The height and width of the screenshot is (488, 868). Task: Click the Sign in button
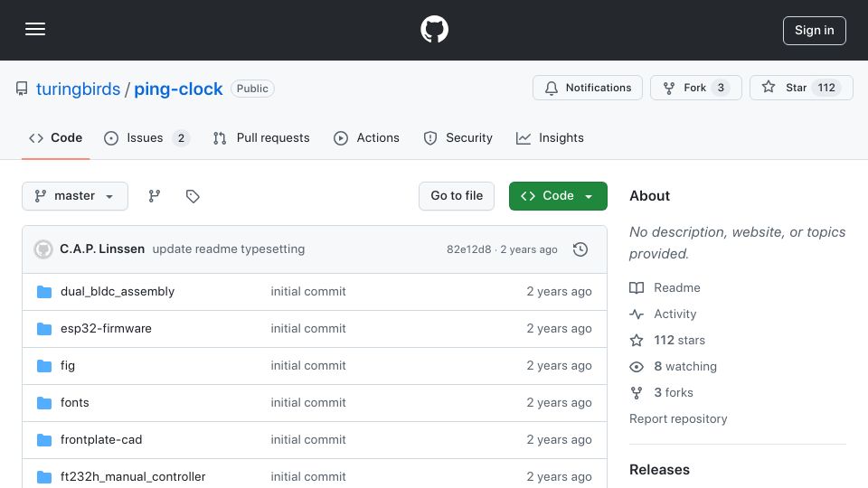tap(815, 31)
